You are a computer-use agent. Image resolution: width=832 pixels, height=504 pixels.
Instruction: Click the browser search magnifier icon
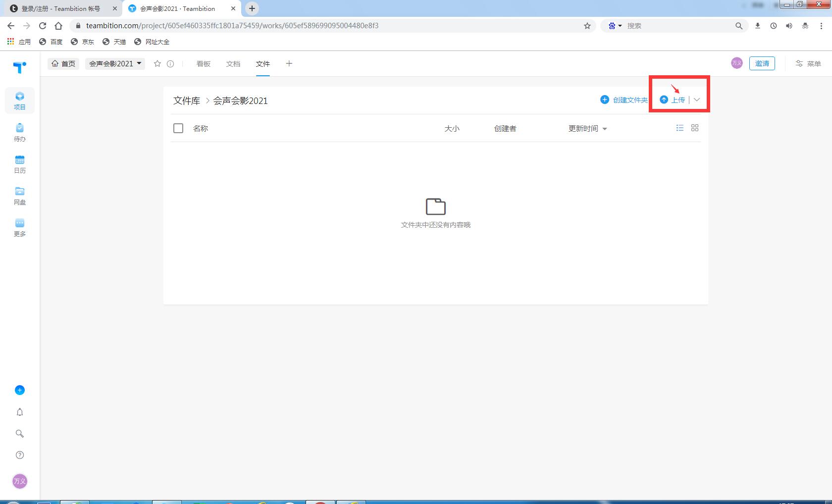click(739, 26)
